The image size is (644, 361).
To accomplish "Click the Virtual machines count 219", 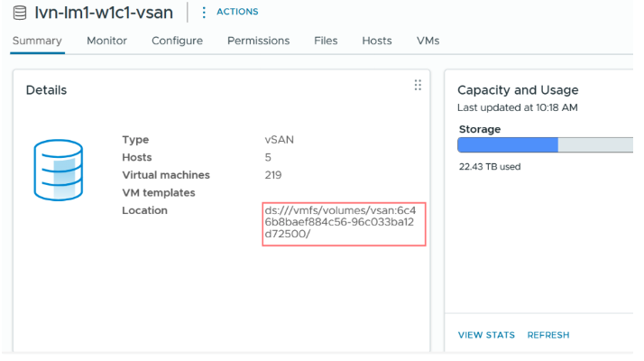I will click(x=261, y=175).
